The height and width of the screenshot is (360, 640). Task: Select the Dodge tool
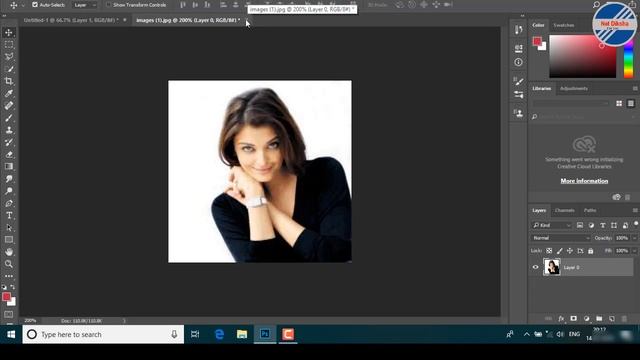[9, 191]
